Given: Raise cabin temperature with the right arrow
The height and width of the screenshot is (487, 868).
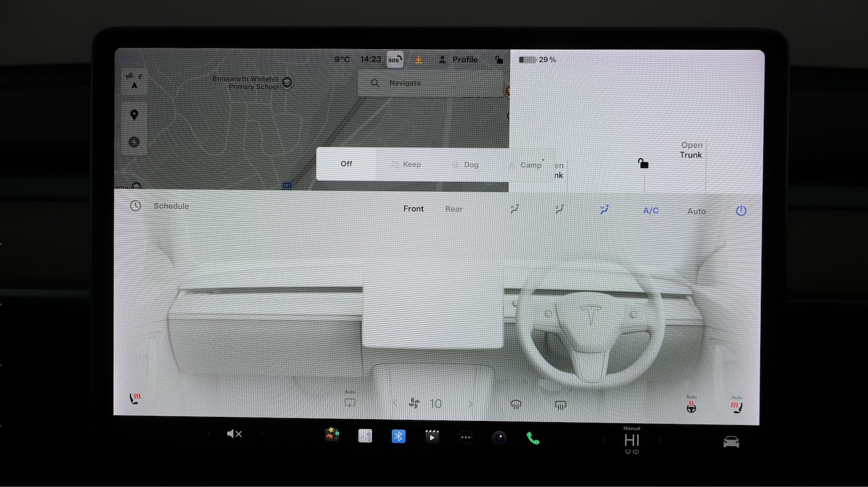Looking at the screenshot, I should click(660, 440).
